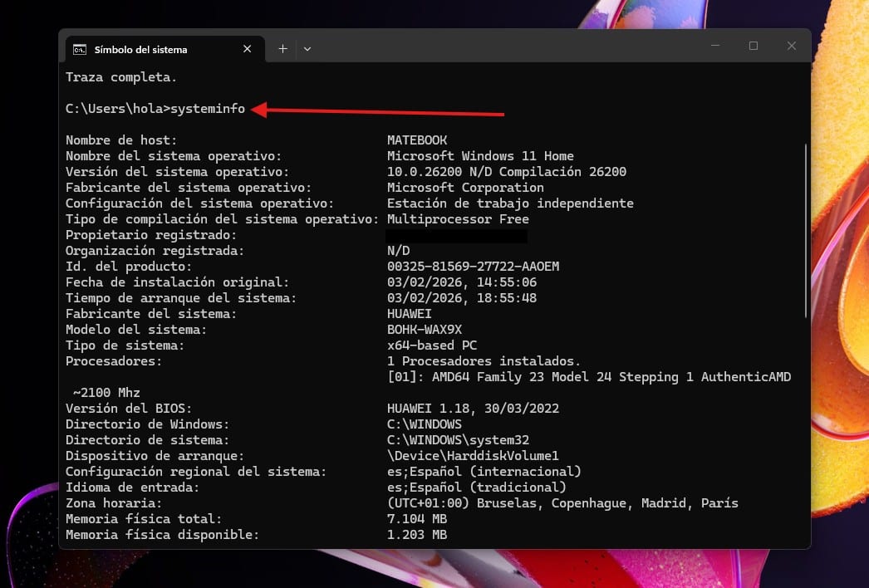
Task: Click 'Estación de trabajo independiente' value
Action: tap(510, 203)
